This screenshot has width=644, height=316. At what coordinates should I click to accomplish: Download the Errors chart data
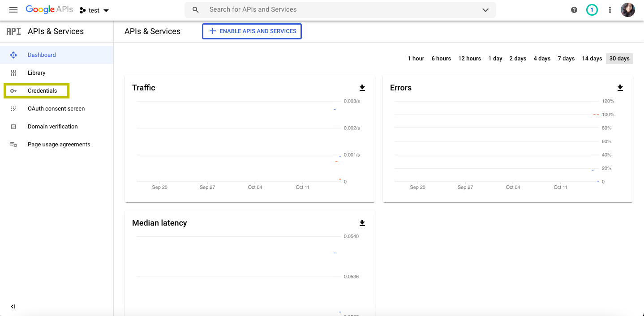point(620,88)
